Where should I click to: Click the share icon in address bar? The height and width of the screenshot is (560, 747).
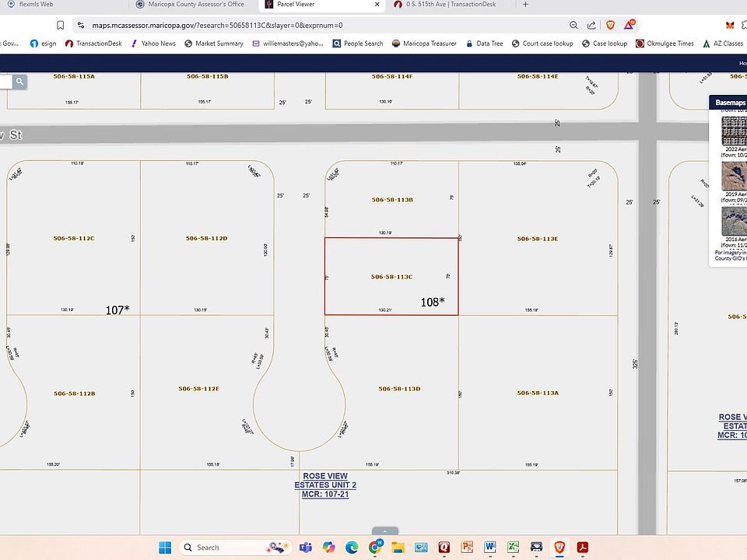coord(591,25)
